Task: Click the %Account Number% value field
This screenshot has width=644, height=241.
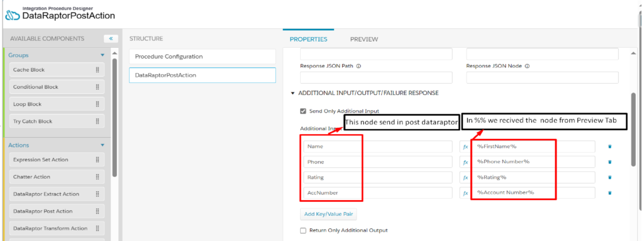Action: (x=534, y=193)
